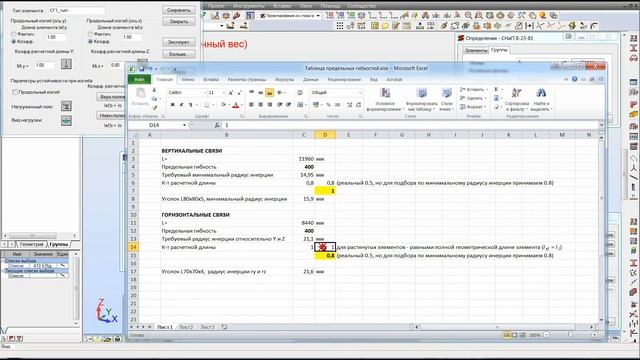The image size is (640, 360).
Task: Open the Excel Файл tab
Action: click(x=140, y=80)
